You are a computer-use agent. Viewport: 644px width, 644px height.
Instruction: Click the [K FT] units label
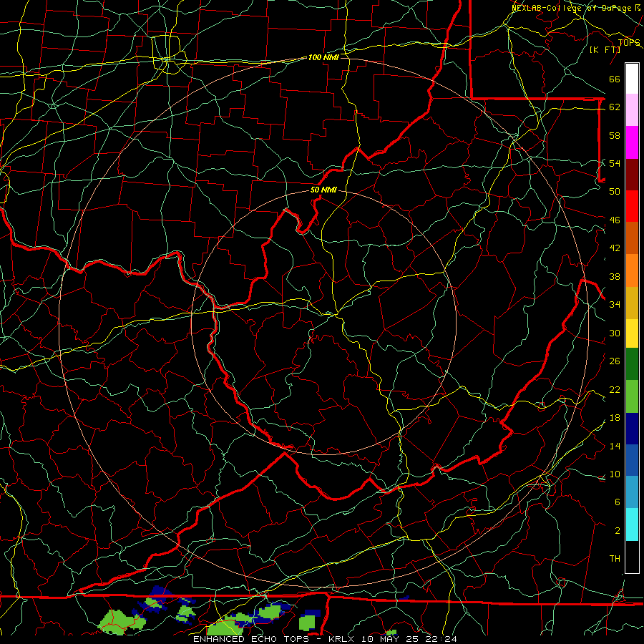(605, 49)
